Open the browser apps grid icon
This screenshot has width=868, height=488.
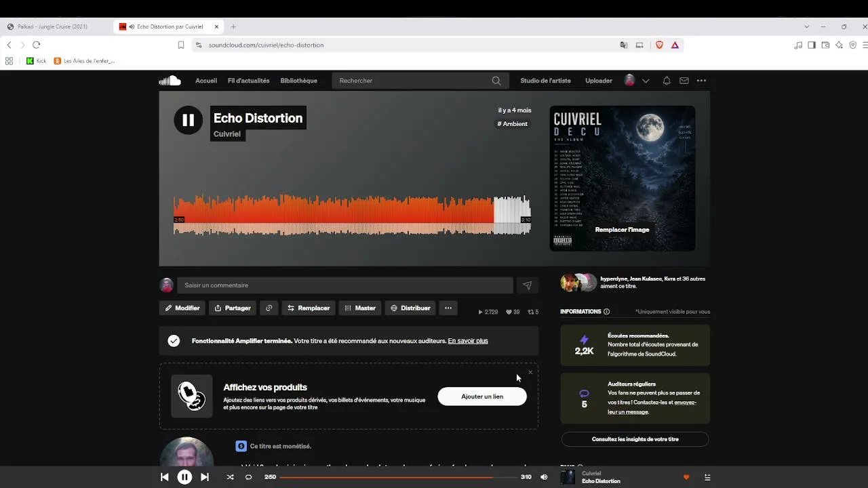[9, 61]
